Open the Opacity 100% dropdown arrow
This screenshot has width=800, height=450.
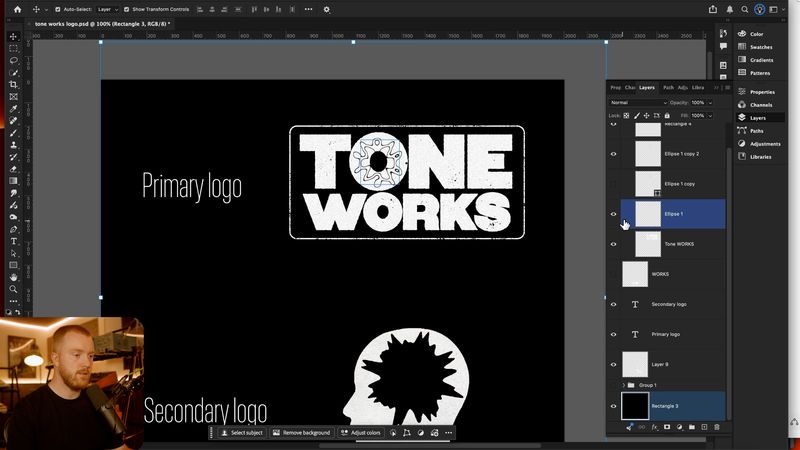pos(710,103)
